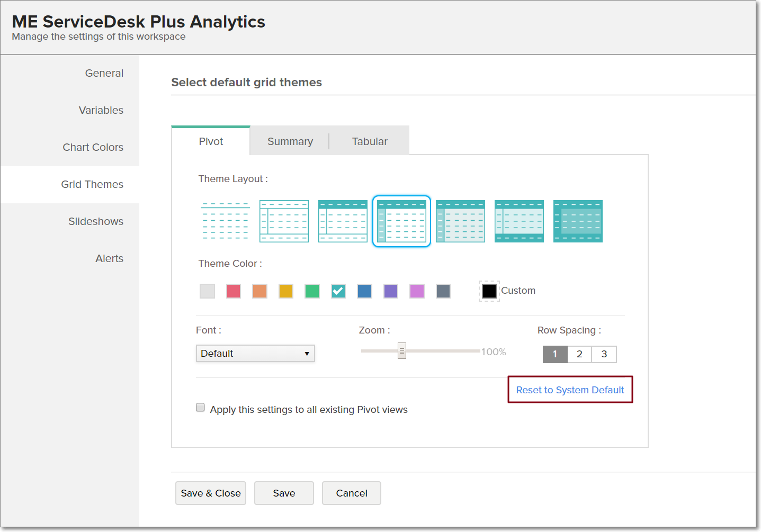Screen dimensions: 761x532
Task: Enable apply settings to all Pivot views
Action: click(x=201, y=408)
